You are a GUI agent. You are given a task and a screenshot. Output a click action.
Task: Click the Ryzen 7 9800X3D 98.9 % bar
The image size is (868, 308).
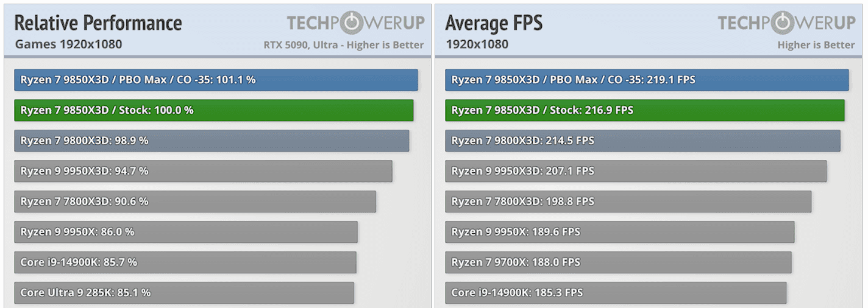click(212, 141)
